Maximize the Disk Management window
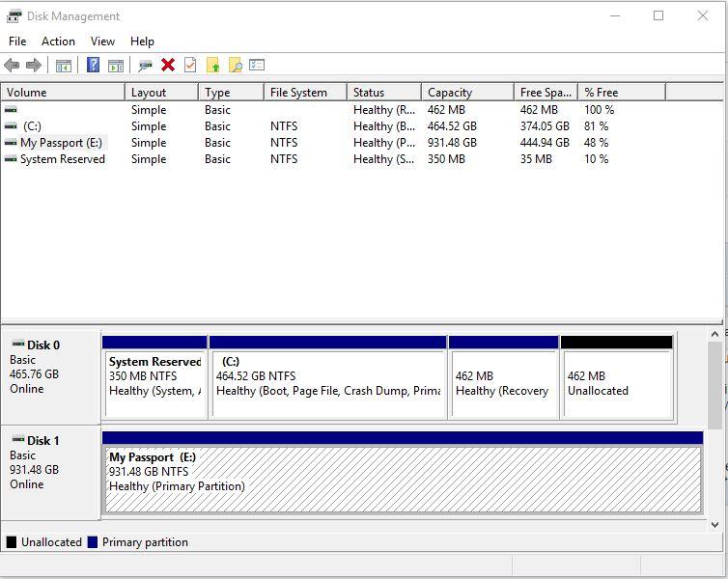This screenshot has height=579, width=728. click(x=658, y=15)
